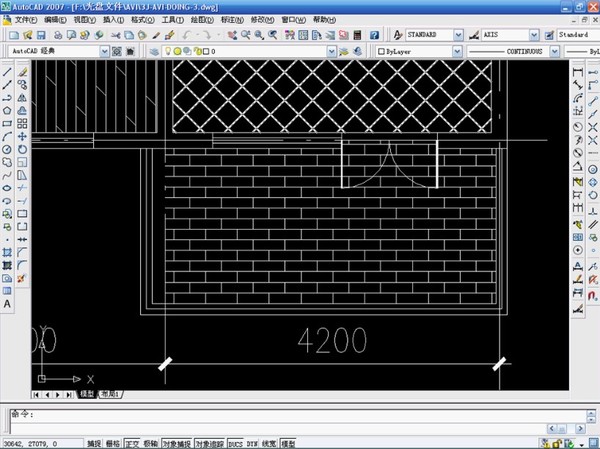Click the Undo arrow icon
The height and width of the screenshot is (449, 600).
point(187,35)
